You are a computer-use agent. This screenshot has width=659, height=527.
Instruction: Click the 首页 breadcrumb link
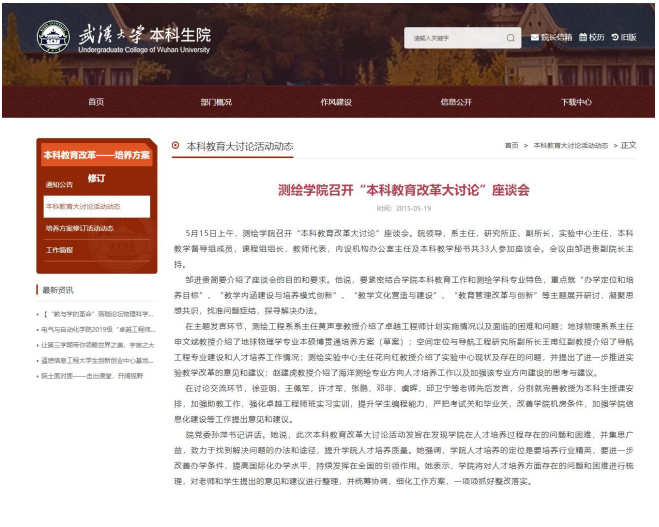pos(512,146)
